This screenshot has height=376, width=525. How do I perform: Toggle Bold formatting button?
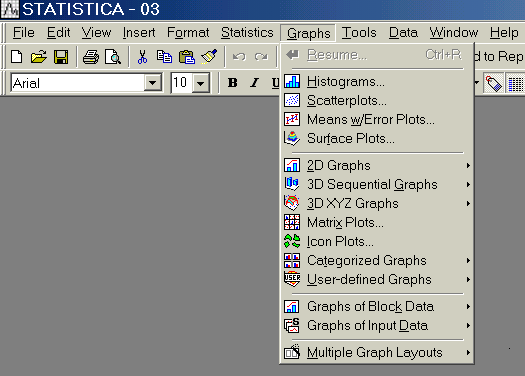pyautogui.click(x=232, y=82)
